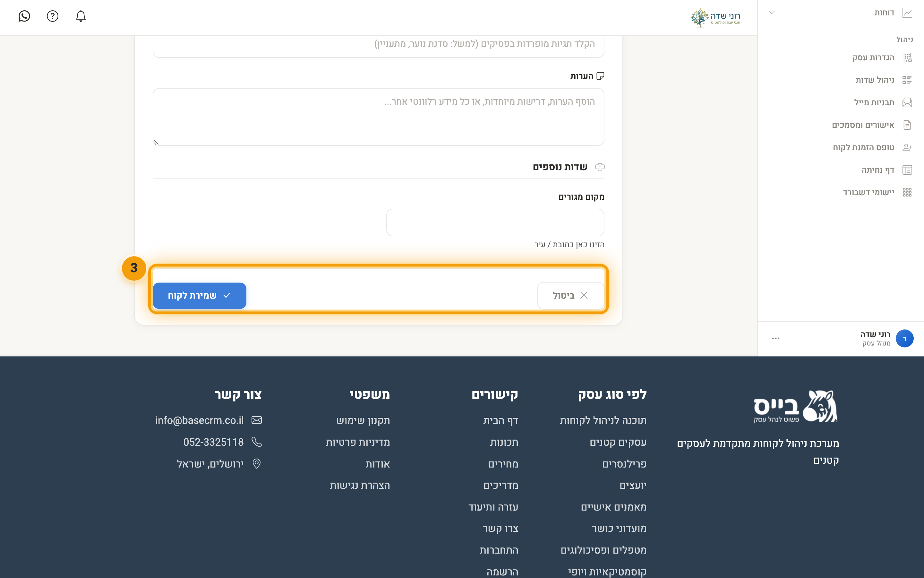
Task: Open מחירים pricing link in footer
Action: click(x=503, y=464)
